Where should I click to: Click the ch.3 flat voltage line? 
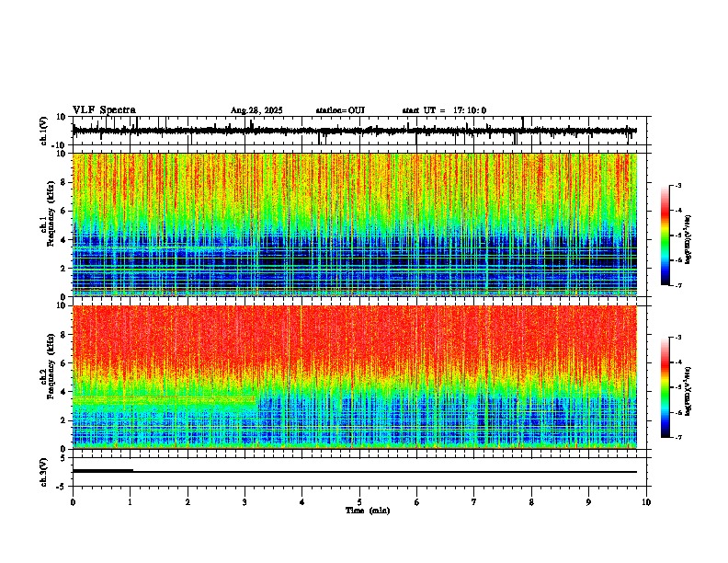pos(355,472)
